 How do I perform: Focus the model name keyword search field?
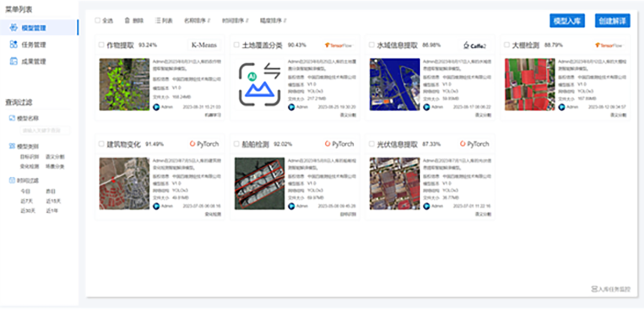point(45,131)
